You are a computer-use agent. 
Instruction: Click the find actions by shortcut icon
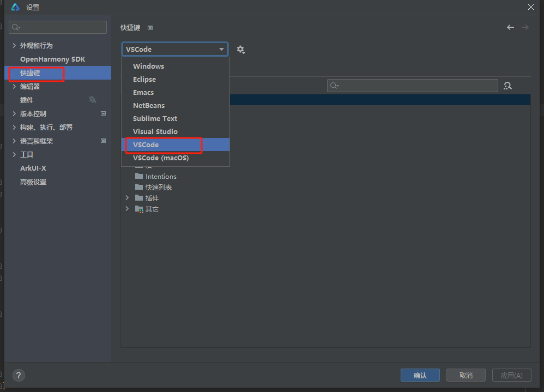point(507,86)
